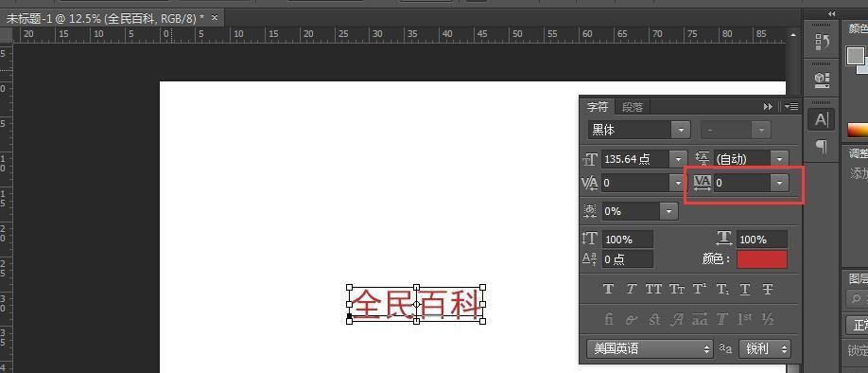Viewport: 868px width, 373px height.
Task: Open the Paragraph panel from the dock icon
Action: tap(822, 147)
